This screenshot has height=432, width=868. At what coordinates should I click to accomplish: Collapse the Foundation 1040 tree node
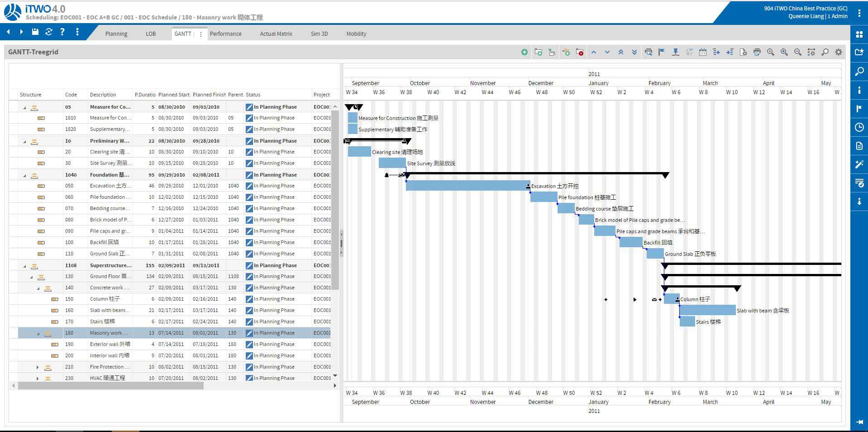click(25, 175)
